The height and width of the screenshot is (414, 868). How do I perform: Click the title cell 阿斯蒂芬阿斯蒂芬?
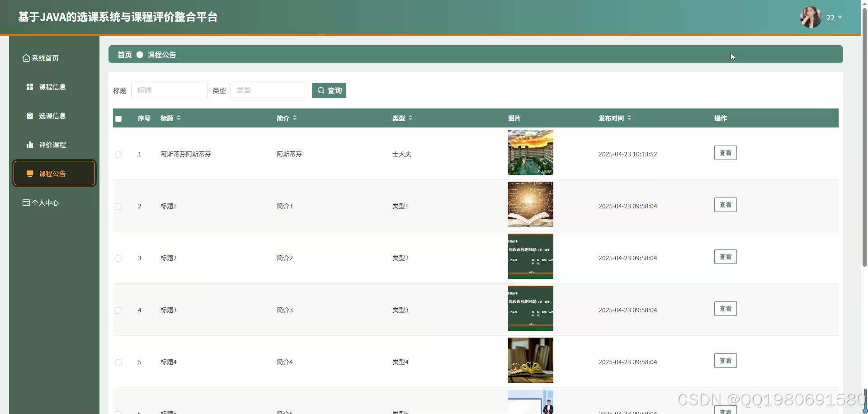(186, 154)
